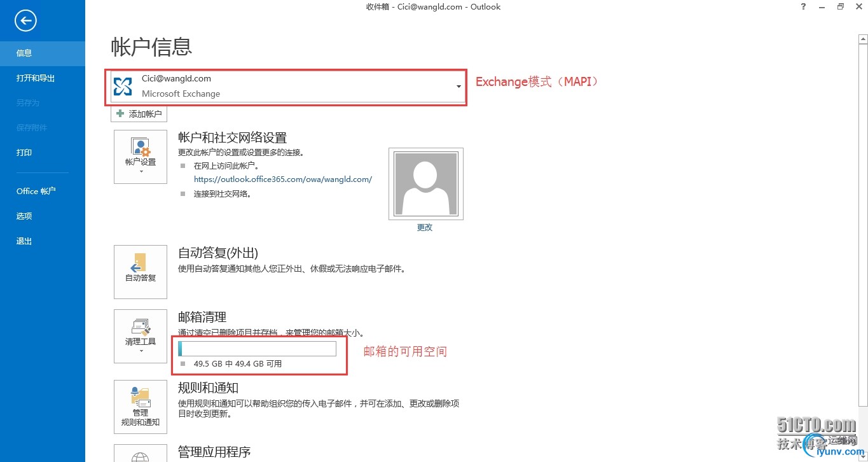The width and height of the screenshot is (868, 462).
Task: Select 打印 in the left sidebar
Action: pos(43,153)
